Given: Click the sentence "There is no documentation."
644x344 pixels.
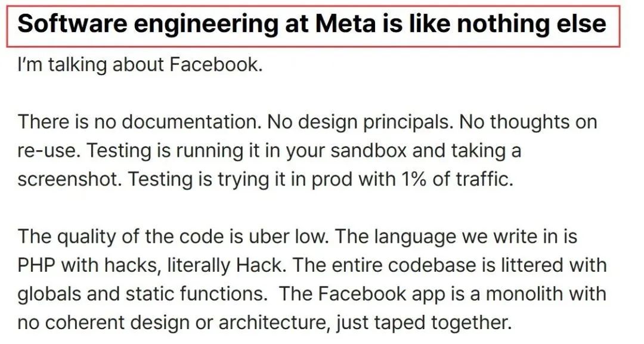Looking at the screenshot, I should [x=140, y=122].
